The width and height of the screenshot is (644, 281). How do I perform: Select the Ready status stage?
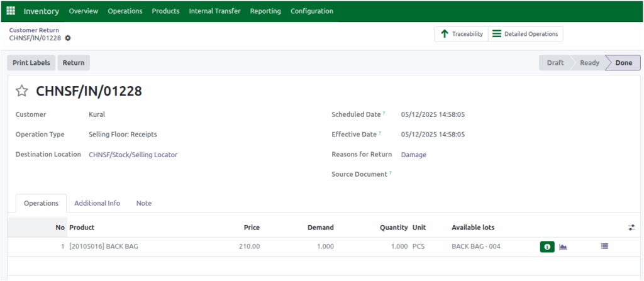point(589,63)
